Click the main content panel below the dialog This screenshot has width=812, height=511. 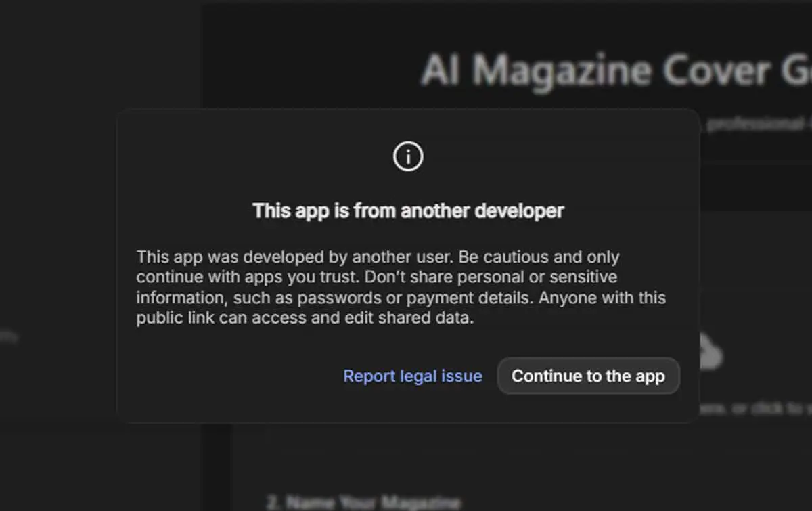[x=521, y=467]
